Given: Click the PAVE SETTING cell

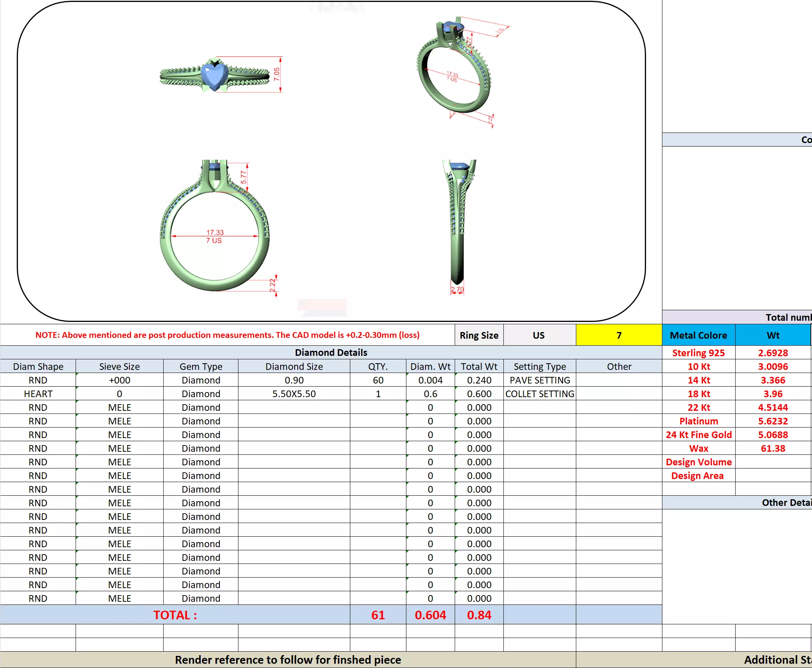Looking at the screenshot, I should pyautogui.click(x=539, y=380).
